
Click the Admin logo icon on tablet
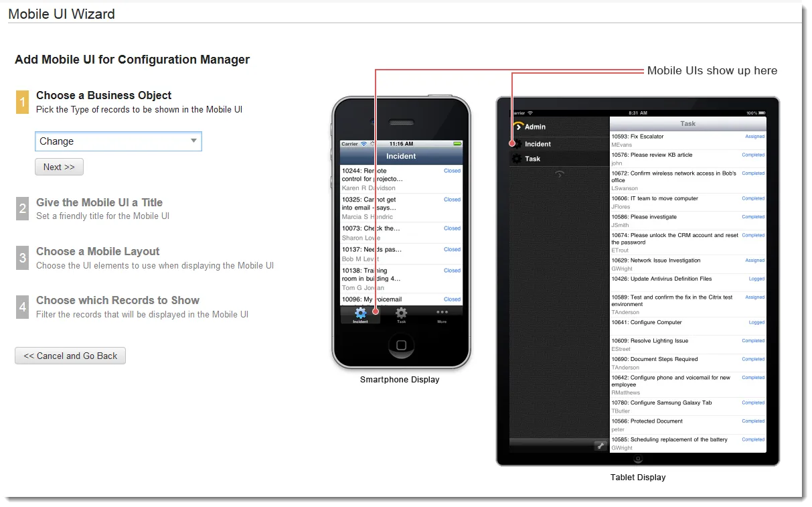point(517,126)
